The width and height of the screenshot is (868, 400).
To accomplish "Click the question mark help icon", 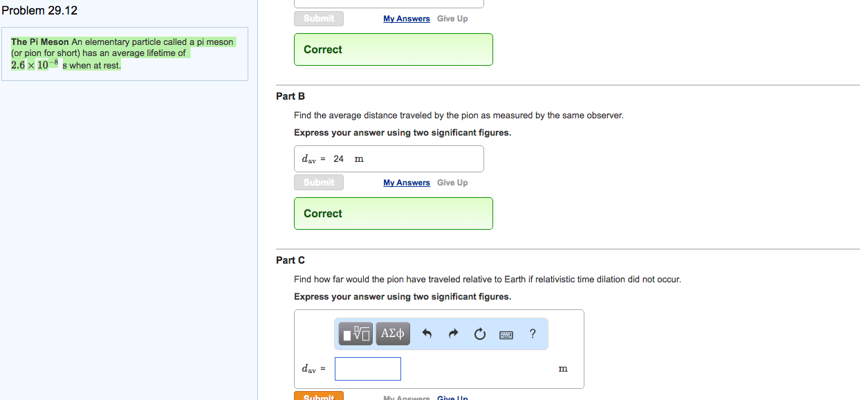I will (532, 334).
